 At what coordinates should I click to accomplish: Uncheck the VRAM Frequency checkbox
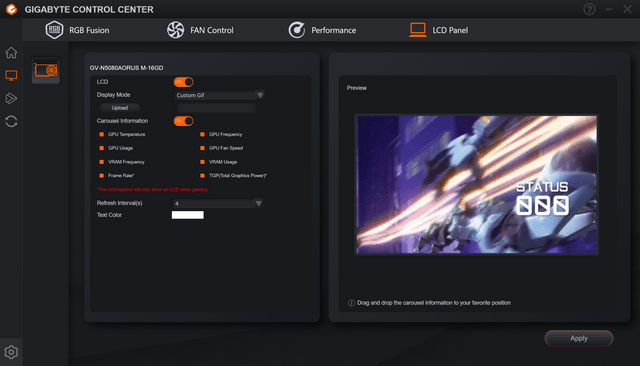point(101,162)
